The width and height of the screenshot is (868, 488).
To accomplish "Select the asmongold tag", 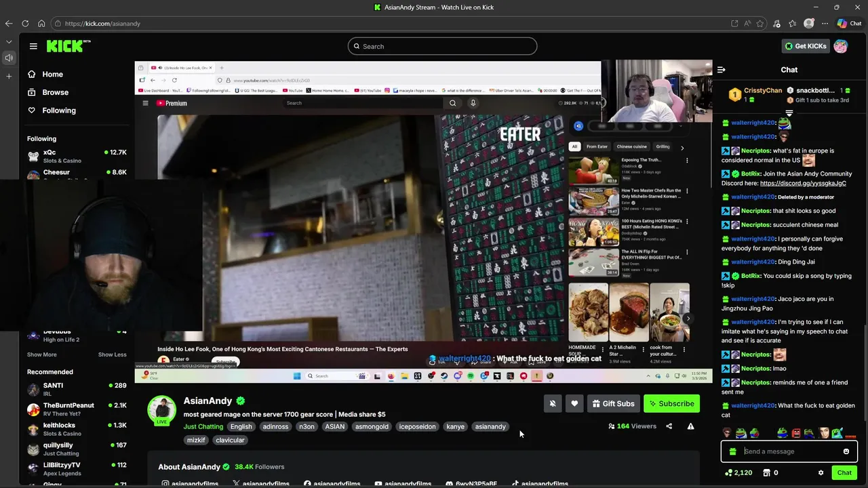I will [x=372, y=427].
